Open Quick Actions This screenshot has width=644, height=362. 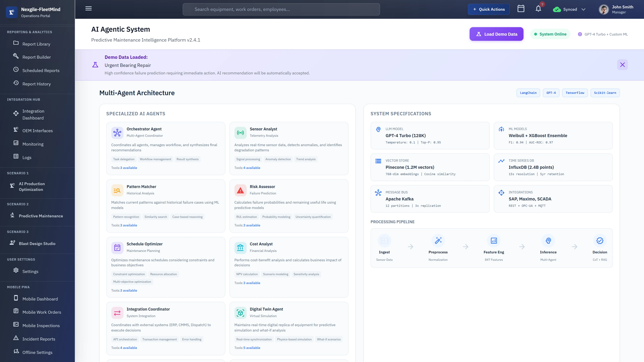pos(489,9)
